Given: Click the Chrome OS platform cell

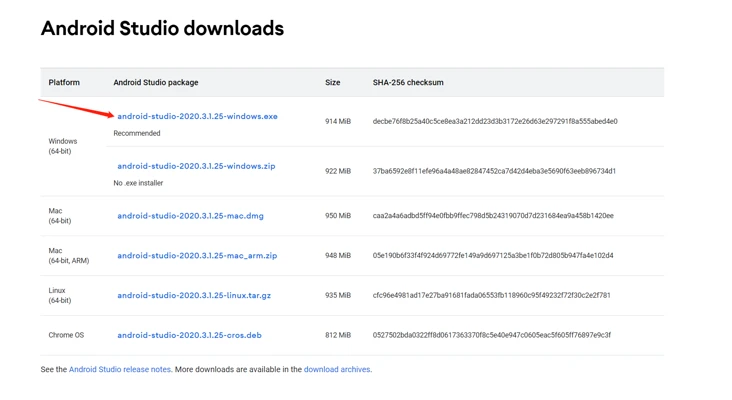Looking at the screenshot, I should (x=67, y=336).
